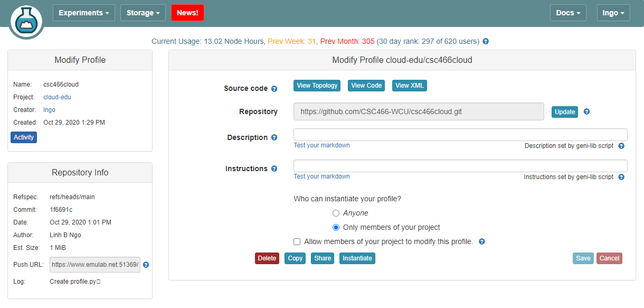Click help icon beside Source code label

(274, 89)
